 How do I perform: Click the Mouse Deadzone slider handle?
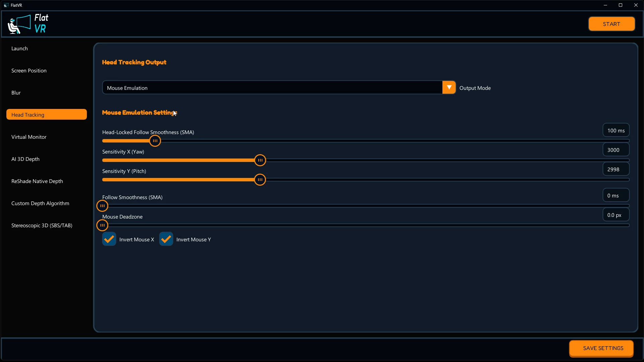(102, 225)
